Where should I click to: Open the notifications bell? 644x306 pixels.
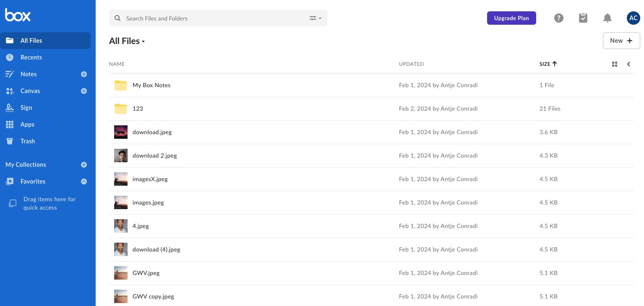pyautogui.click(x=607, y=18)
